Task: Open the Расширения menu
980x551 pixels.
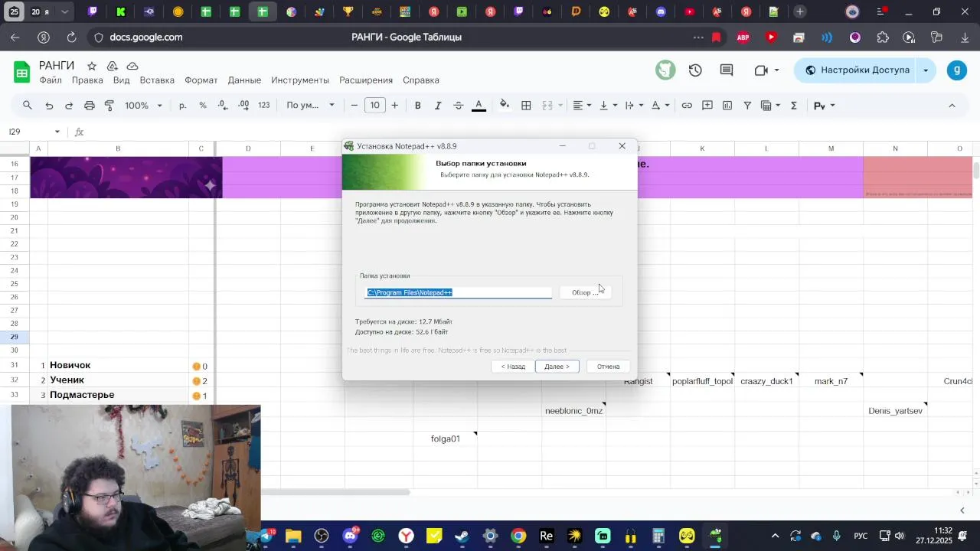Action: click(366, 80)
